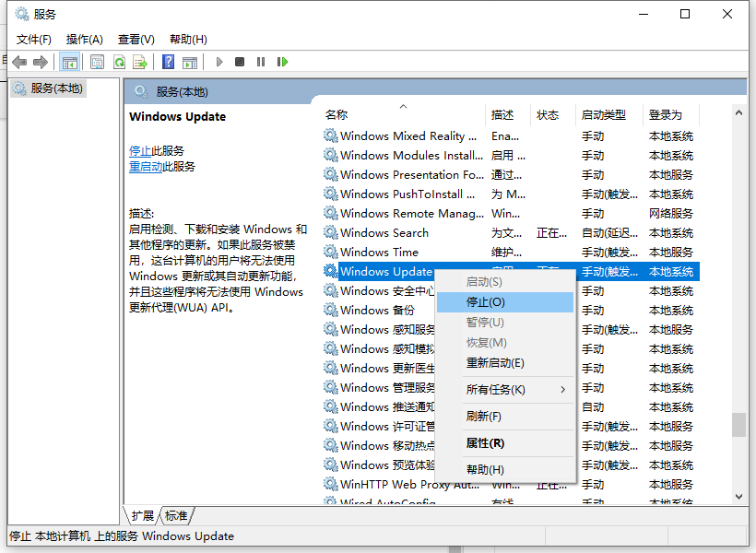
Task: Click gear icon of Windows Remote Management row
Action: (x=330, y=213)
